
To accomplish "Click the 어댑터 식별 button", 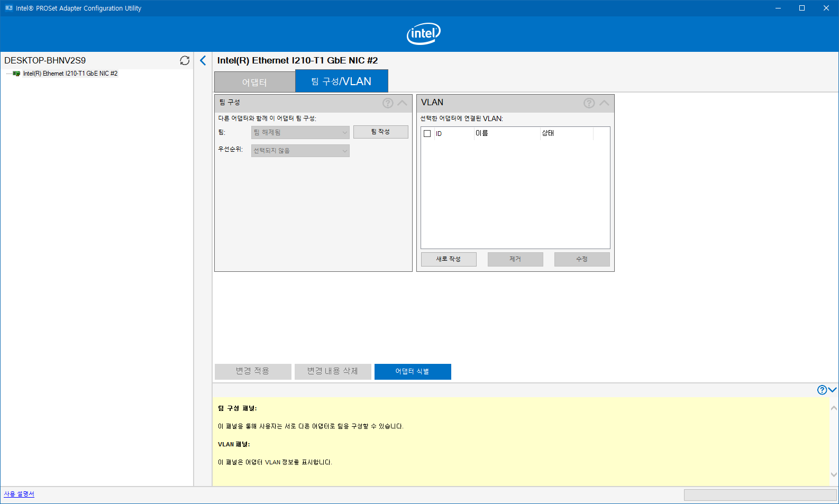I will point(413,371).
